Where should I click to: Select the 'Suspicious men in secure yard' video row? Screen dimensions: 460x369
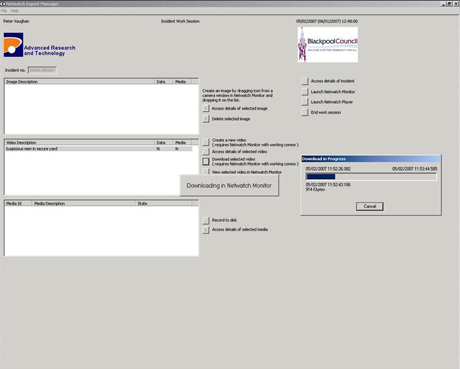[x=99, y=149]
